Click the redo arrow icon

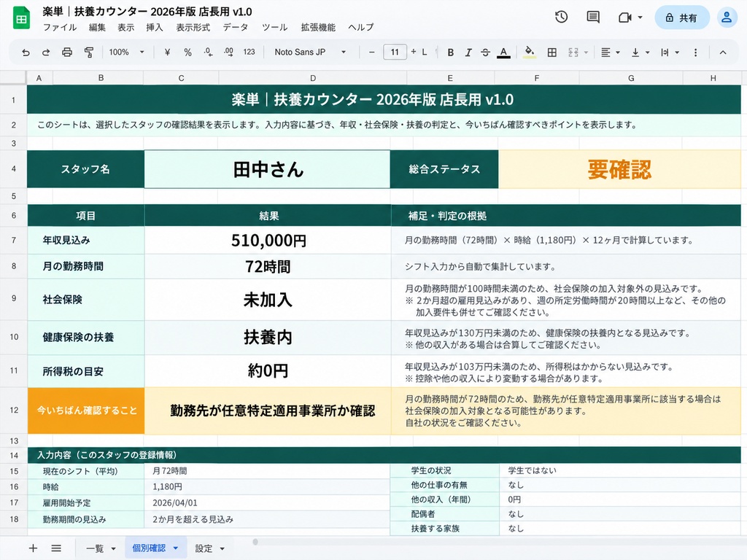coord(46,52)
